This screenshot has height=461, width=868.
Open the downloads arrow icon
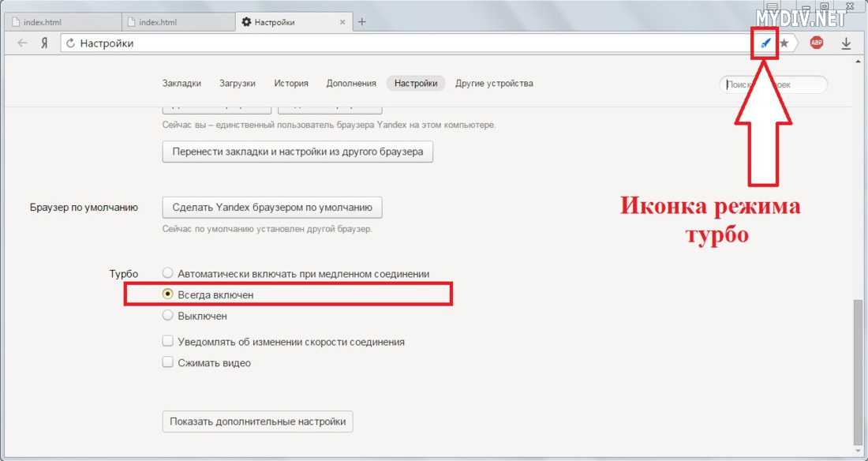[846, 43]
